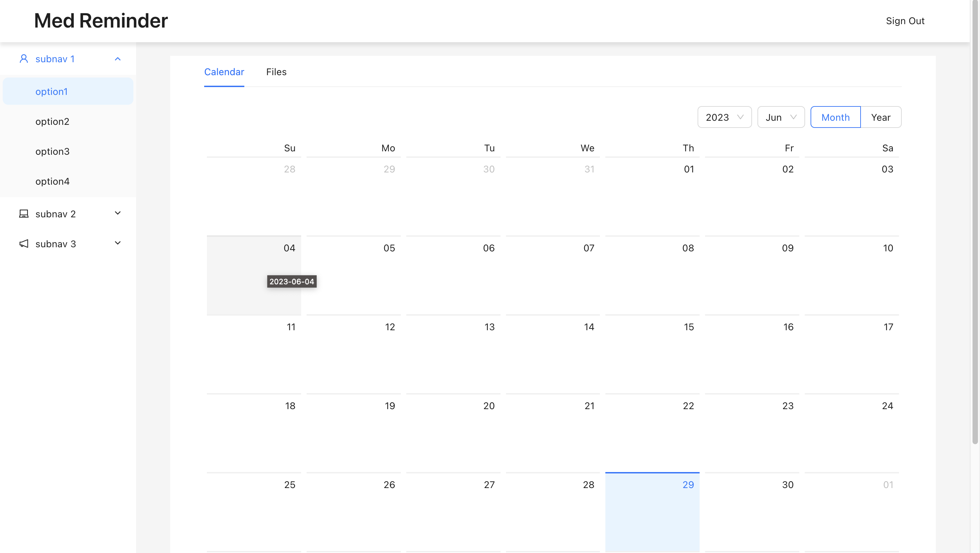Click the user icon beside subnav 1
Viewport: 980px width, 553px height.
pos(23,59)
